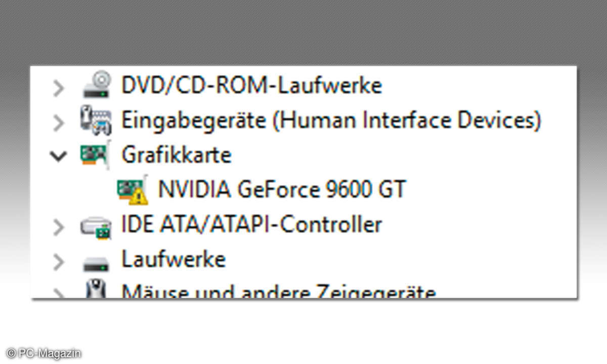The width and height of the screenshot is (607, 364).
Task: Expand the Mäuse und andere Zeigegeräte chevron
Action: click(59, 294)
